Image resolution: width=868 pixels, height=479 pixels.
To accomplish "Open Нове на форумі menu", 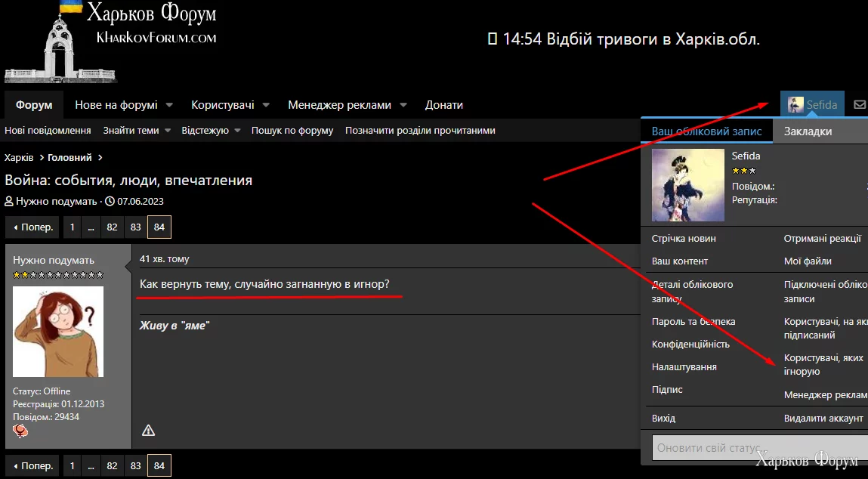I will pos(116,105).
